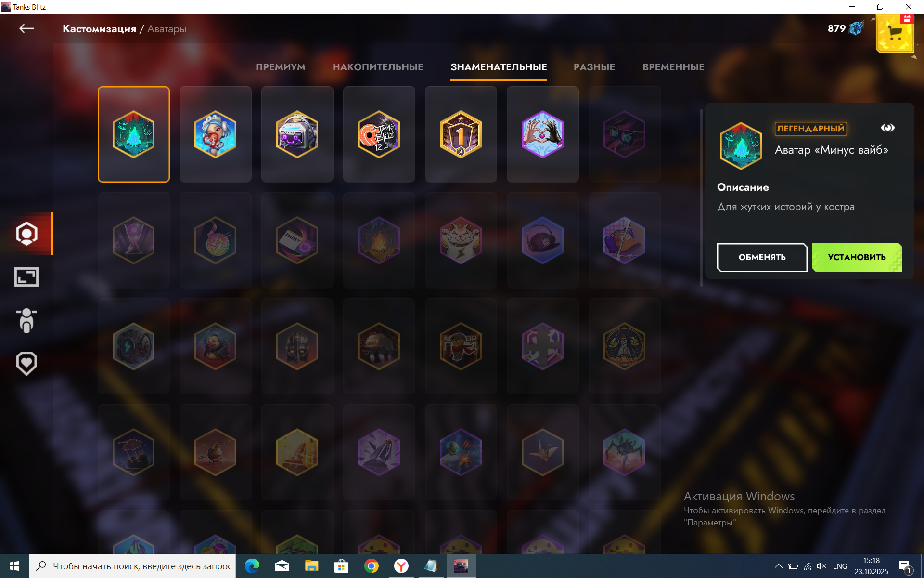Select the number one rank avatar

(x=461, y=134)
